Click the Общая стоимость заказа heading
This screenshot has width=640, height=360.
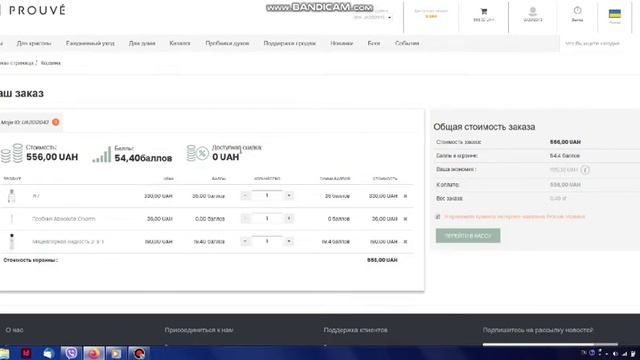pyautogui.click(x=484, y=127)
